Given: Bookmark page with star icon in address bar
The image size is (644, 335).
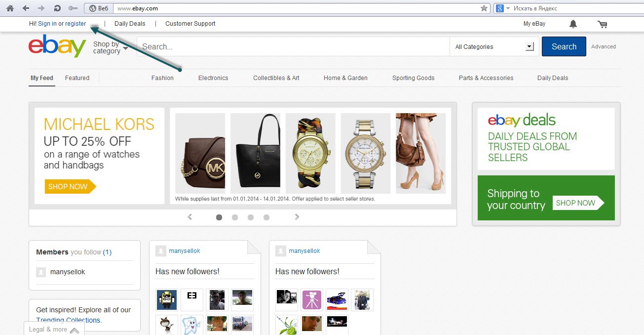Looking at the screenshot, I should click(x=484, y=8).
